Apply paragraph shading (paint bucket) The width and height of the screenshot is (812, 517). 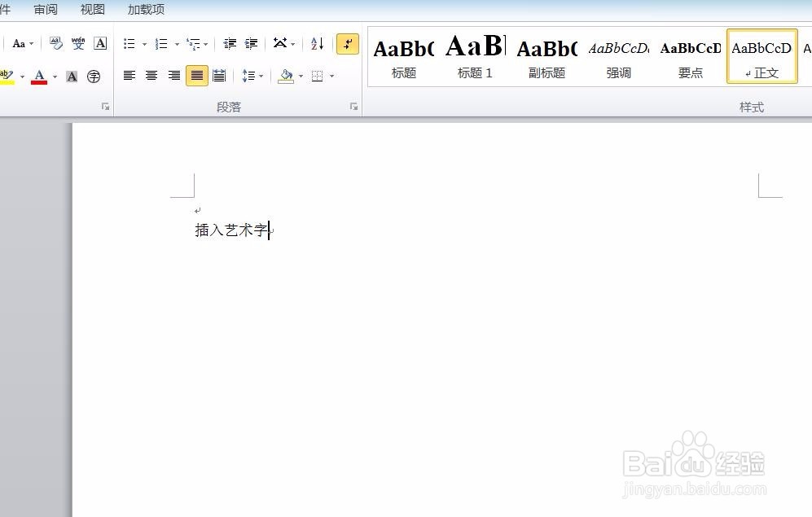286,76
